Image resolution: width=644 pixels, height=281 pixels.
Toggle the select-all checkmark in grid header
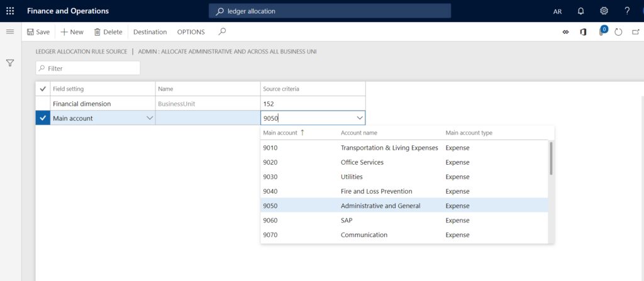point(43,89)
